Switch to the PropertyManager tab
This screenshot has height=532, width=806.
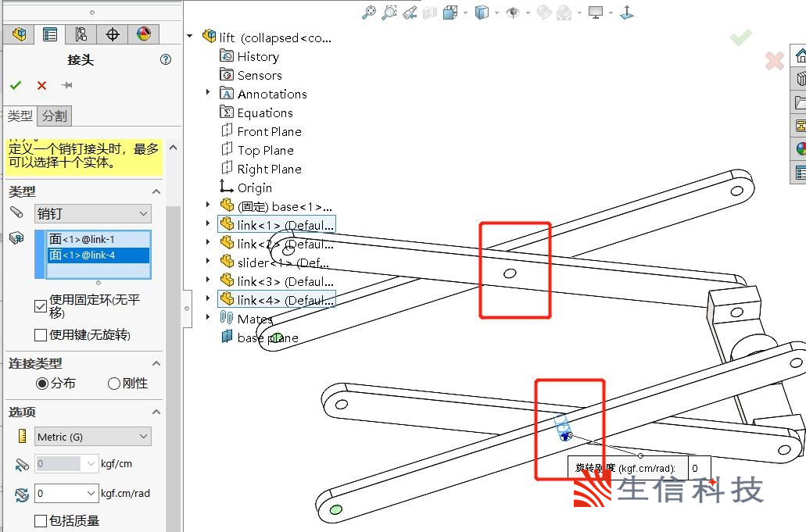[50, 34]
